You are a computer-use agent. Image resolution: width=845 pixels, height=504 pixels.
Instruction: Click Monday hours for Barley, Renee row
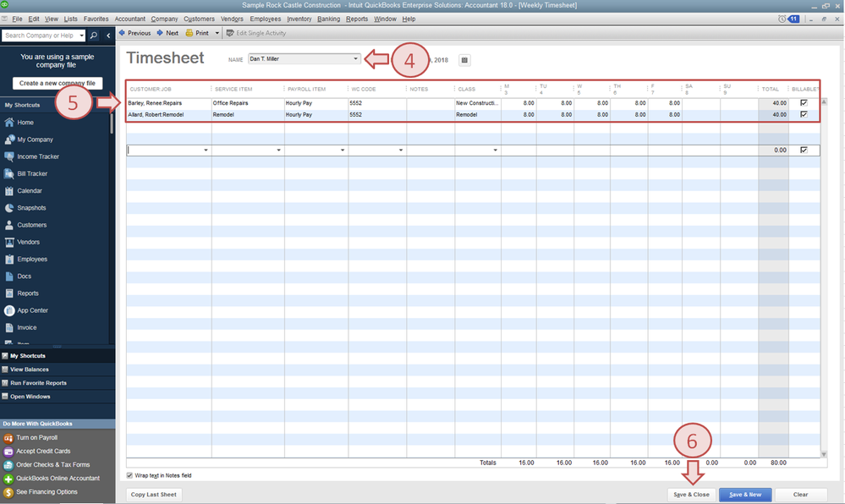coord(519,103)
